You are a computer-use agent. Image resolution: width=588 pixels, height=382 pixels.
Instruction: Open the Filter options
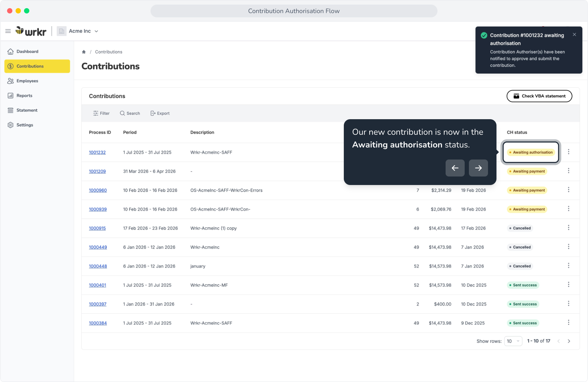click(x=101, y=113)
